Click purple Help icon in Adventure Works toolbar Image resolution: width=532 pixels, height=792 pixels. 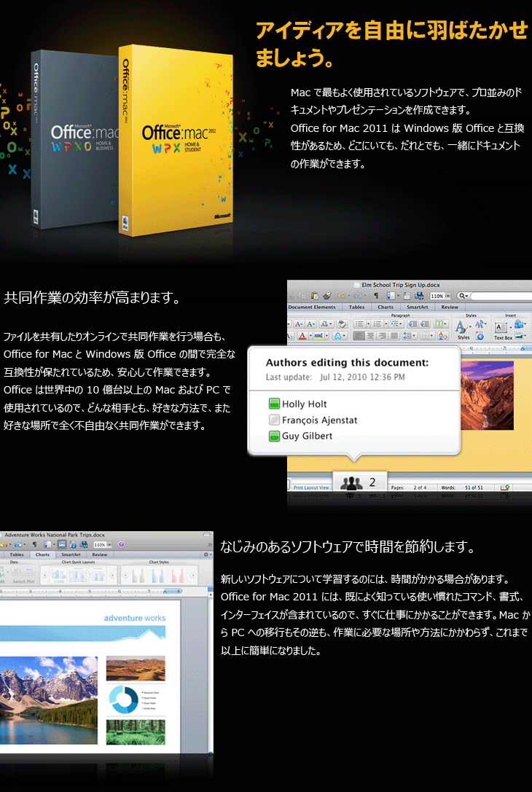[x=121, y=544]
